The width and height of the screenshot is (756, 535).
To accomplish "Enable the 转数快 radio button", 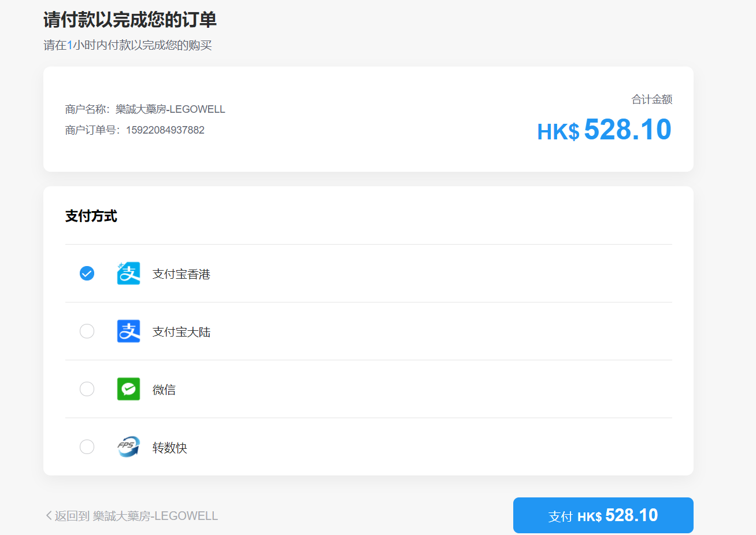I will [x=87, y=447].
